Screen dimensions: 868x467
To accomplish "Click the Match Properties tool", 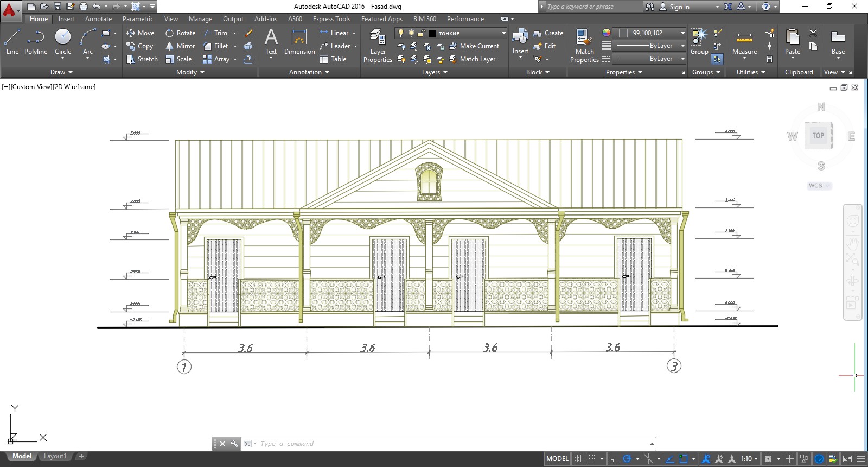I will coord(584,46).
